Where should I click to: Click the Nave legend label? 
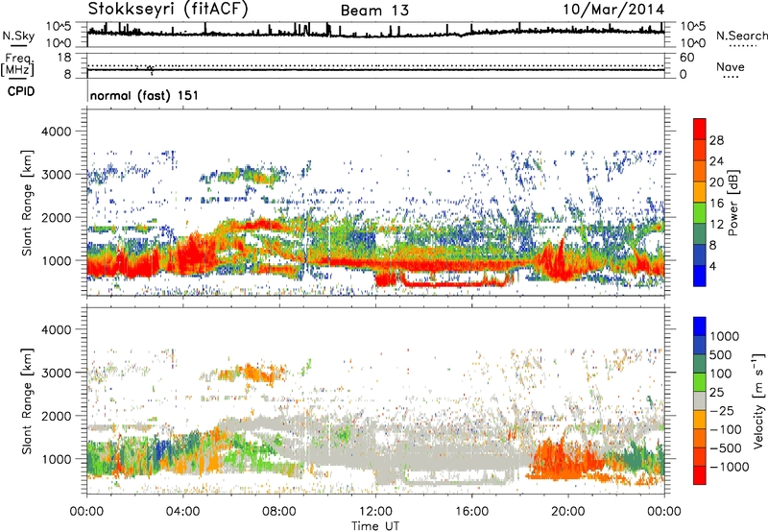[x=731, y=67]
